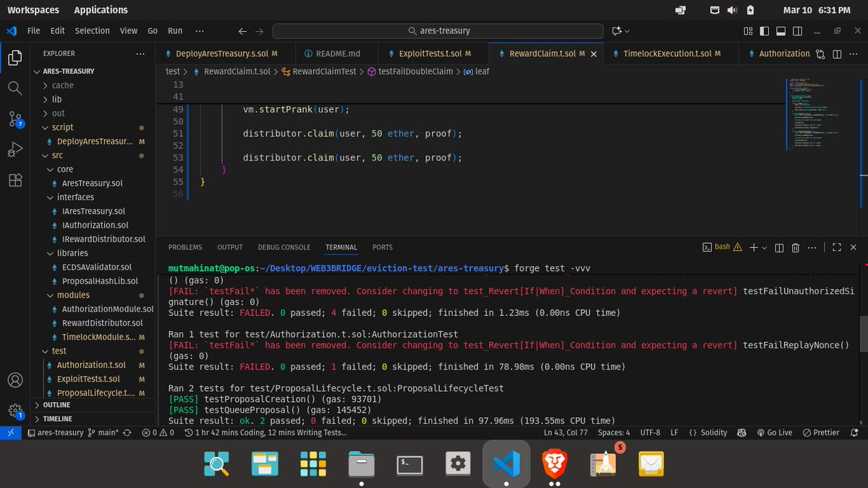
Task: Switch to the PROBLEMS panel tab
Action: click(185, 247)
